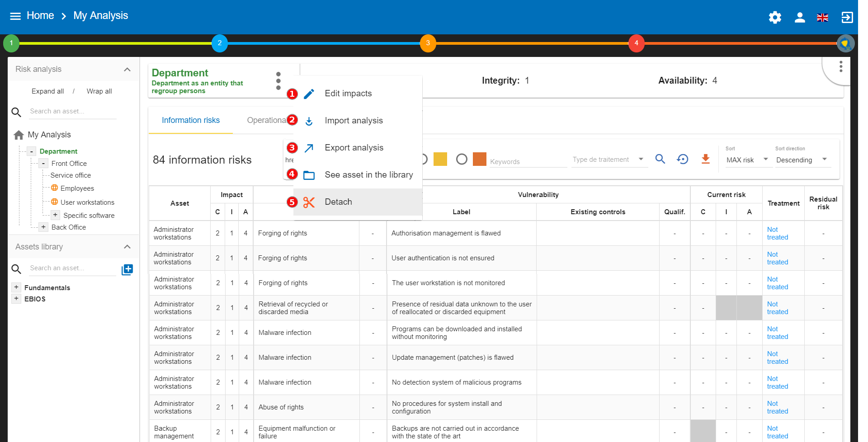Choose Detach from the context menu
The image size is (868, 442).
coord(338,202)
